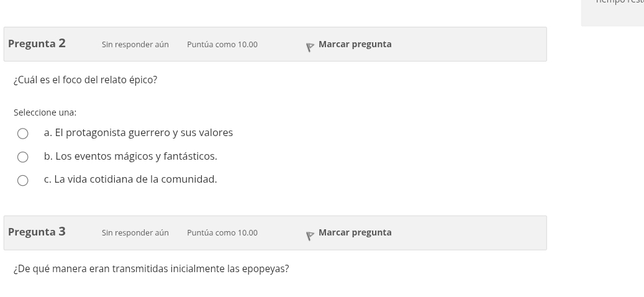The width and height of the screenshot is (644, 297).
Task: Click the 'Seleccione una:' prompt text
Action: 45,112
